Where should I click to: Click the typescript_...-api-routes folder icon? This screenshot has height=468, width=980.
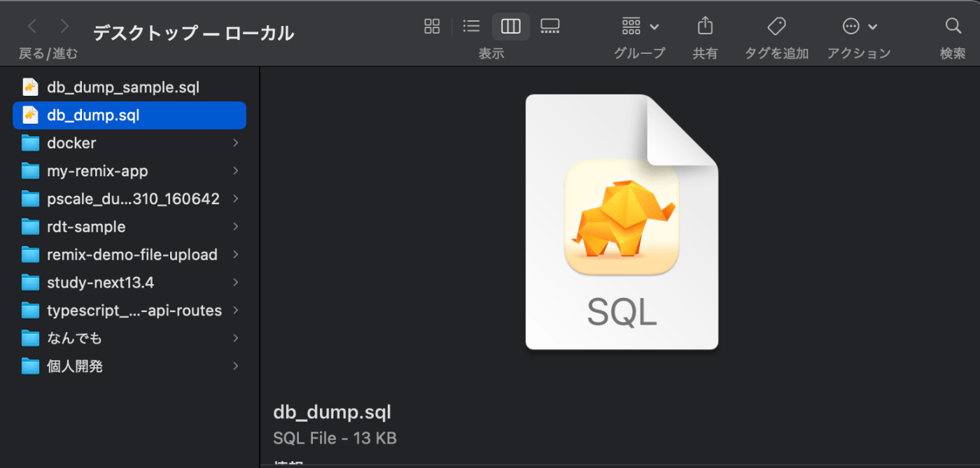(30, 310)
